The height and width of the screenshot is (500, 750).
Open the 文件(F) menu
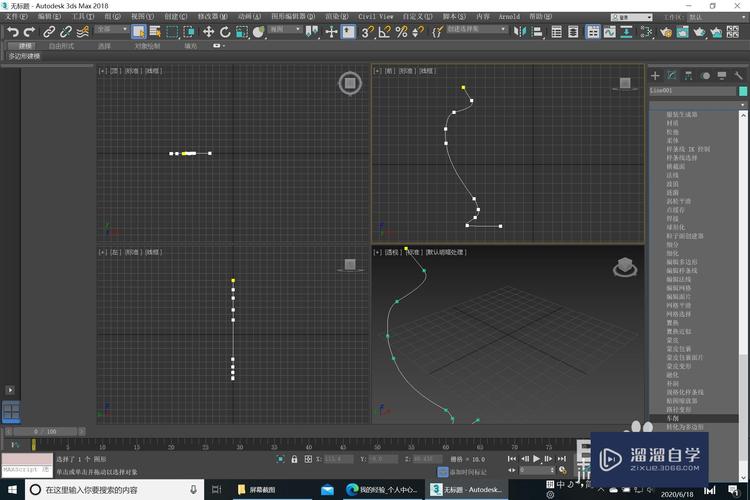pyautogui.click(x=17, y=17)
